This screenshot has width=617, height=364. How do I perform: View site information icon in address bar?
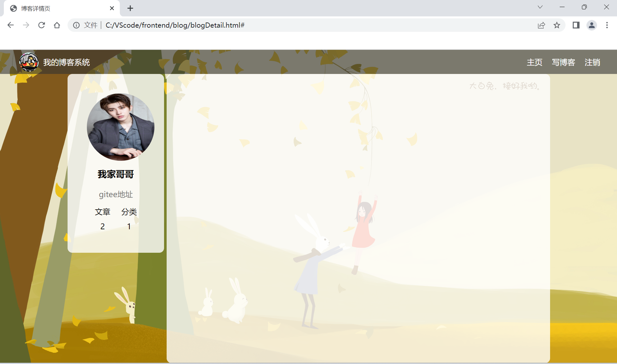click(76, 25)
